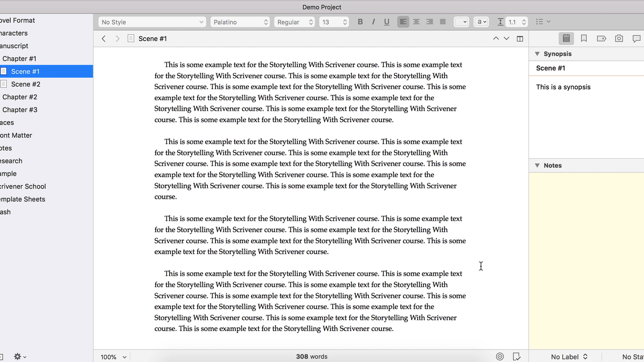Click the Scene #1 document icon in header
Viewport: 644px width, 362px height.
131,39
